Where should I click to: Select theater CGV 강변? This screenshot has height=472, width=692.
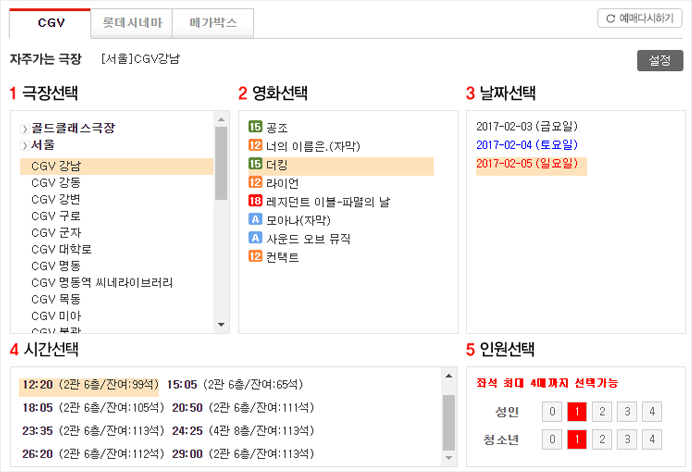[56, 200]
